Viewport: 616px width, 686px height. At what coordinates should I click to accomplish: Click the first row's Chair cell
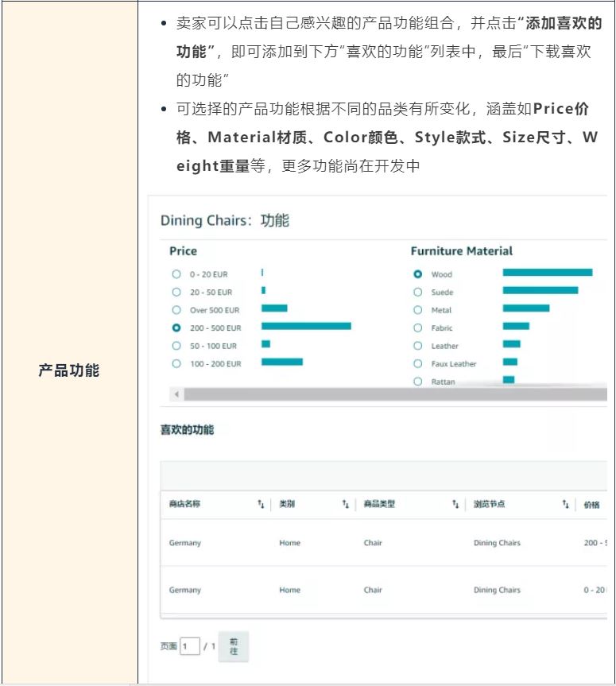tap(373, 542)
